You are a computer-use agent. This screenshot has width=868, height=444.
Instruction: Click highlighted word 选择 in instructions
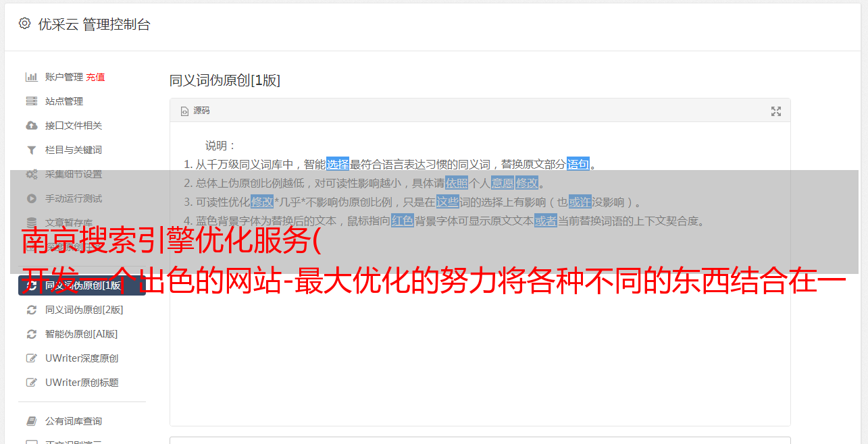[338, 164]
